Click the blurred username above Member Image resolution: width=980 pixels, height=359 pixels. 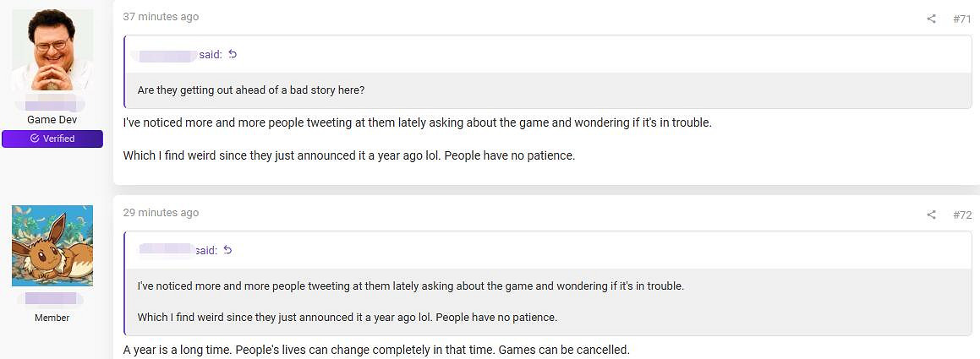pos(52,299)
